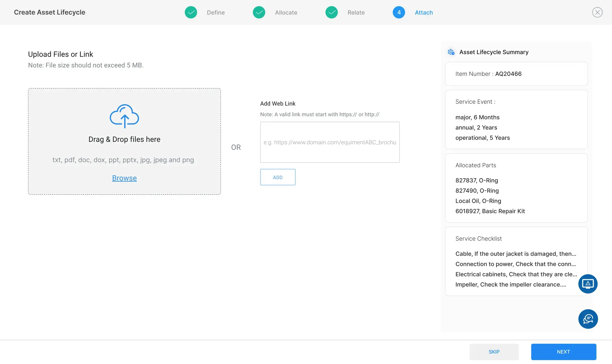Click the Create Asset Lifecycle title
Viewport: 612px width, 364px height.
click(x=49, y=12)
